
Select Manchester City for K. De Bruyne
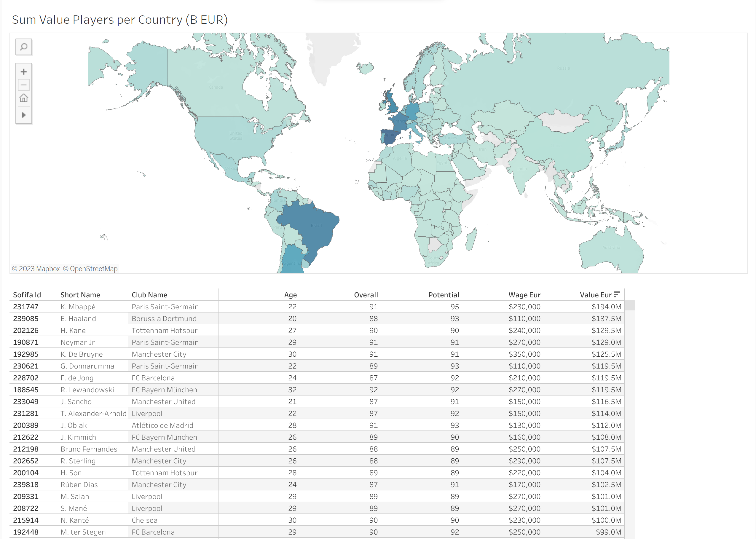click(159, 354)
